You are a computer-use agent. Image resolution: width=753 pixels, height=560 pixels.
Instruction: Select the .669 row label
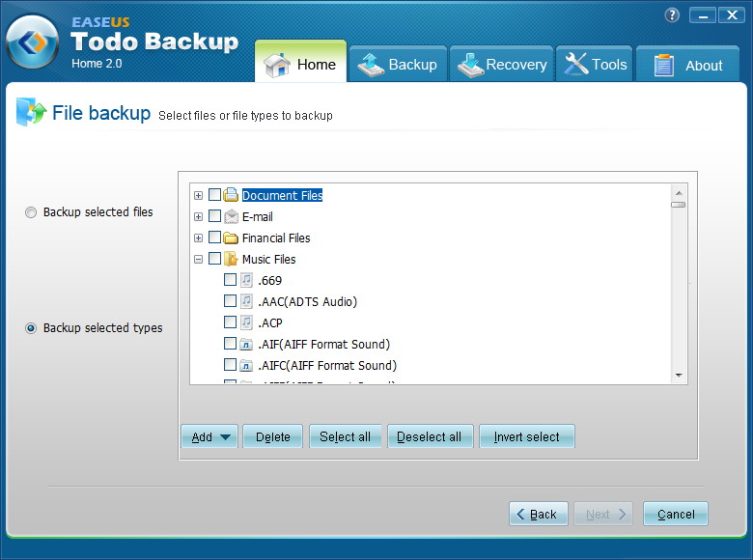tap(270, 280)
